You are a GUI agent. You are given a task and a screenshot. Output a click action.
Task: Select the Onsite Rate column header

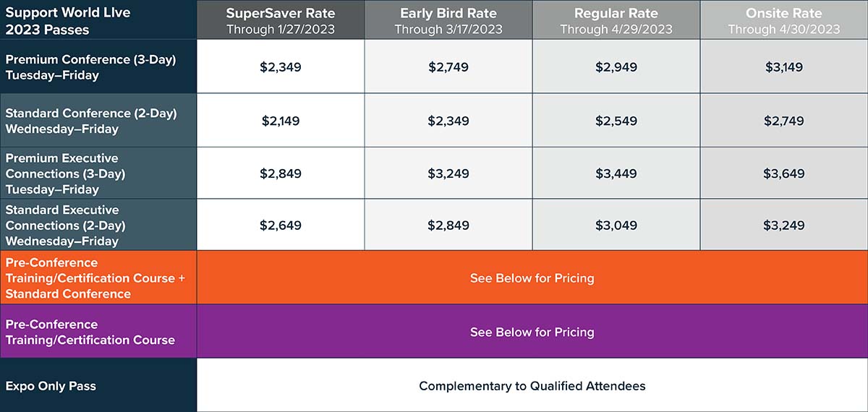click(784, 20)
